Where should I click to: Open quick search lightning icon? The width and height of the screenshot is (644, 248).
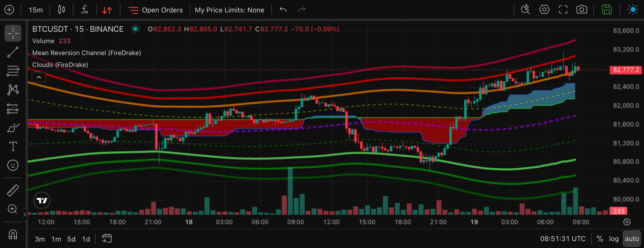pyautogui.click(x=525, y=9)
